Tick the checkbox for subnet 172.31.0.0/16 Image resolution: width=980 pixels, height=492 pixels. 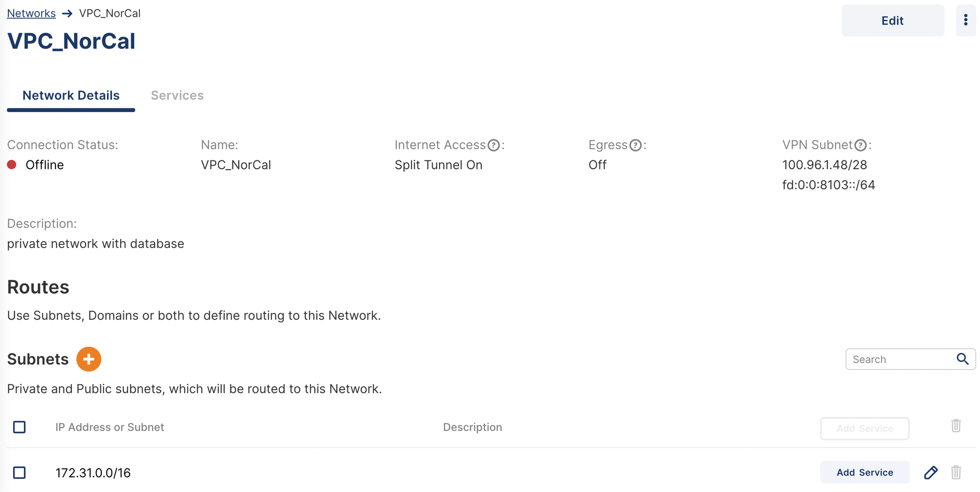pos(20,472)
